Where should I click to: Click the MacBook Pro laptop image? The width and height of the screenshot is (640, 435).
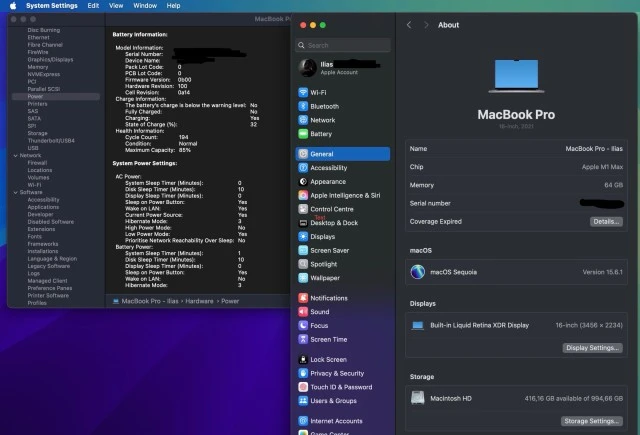click(516, 76)
